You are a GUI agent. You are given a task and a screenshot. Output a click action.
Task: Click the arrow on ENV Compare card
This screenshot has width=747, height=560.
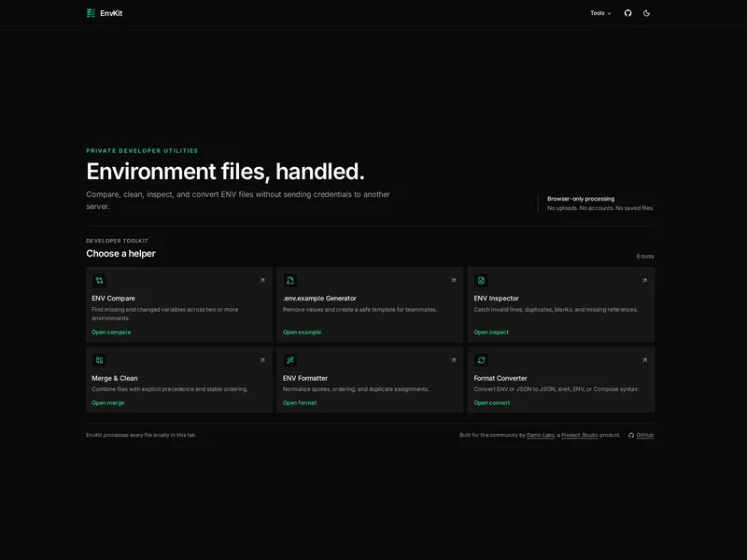262,281
